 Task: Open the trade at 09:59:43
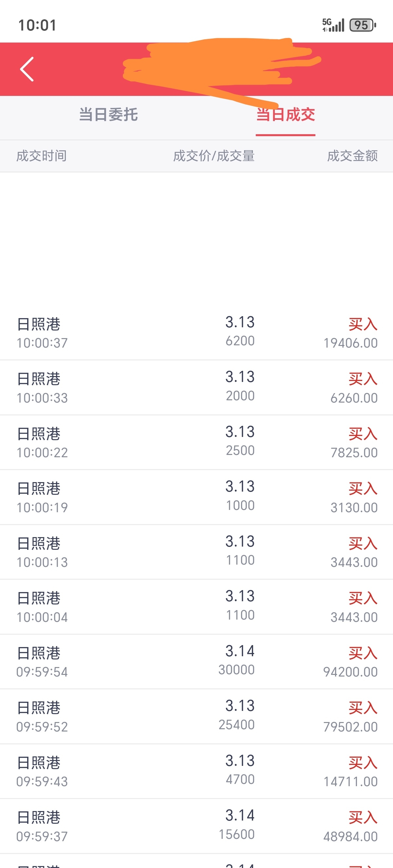196,771
